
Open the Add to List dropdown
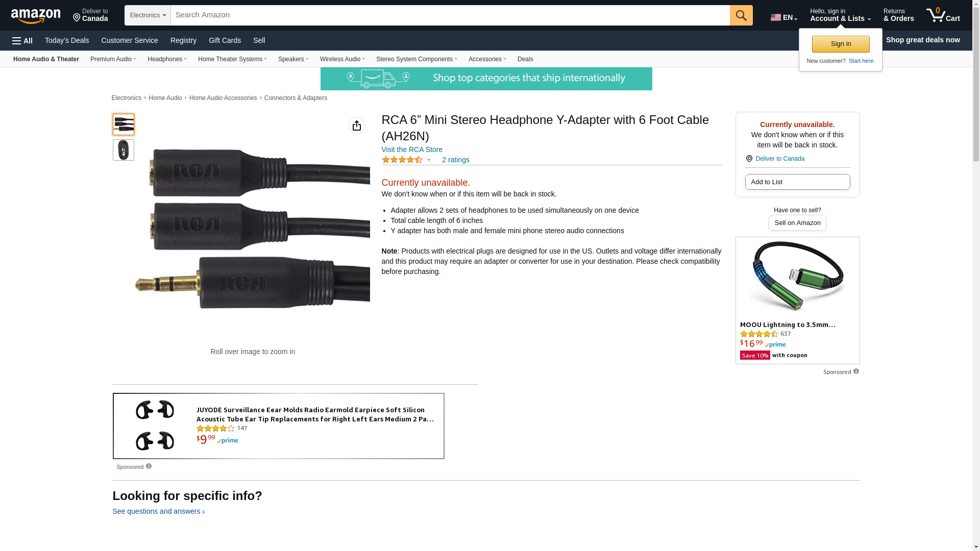coord(797,182)
